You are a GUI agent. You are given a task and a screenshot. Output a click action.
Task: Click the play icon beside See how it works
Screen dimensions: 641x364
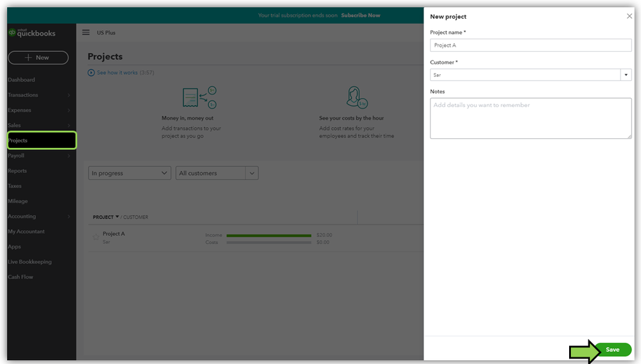tap(91, 72)
